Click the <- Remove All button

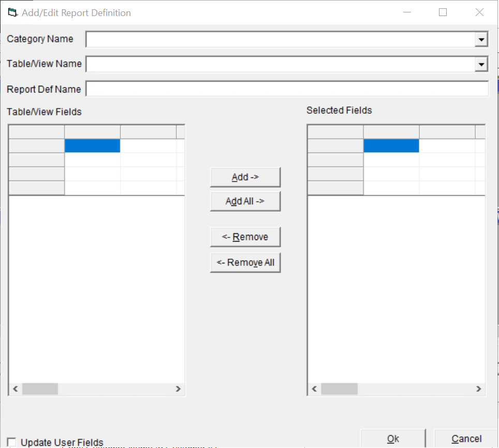pyautogui.click(x=245, y=262)
